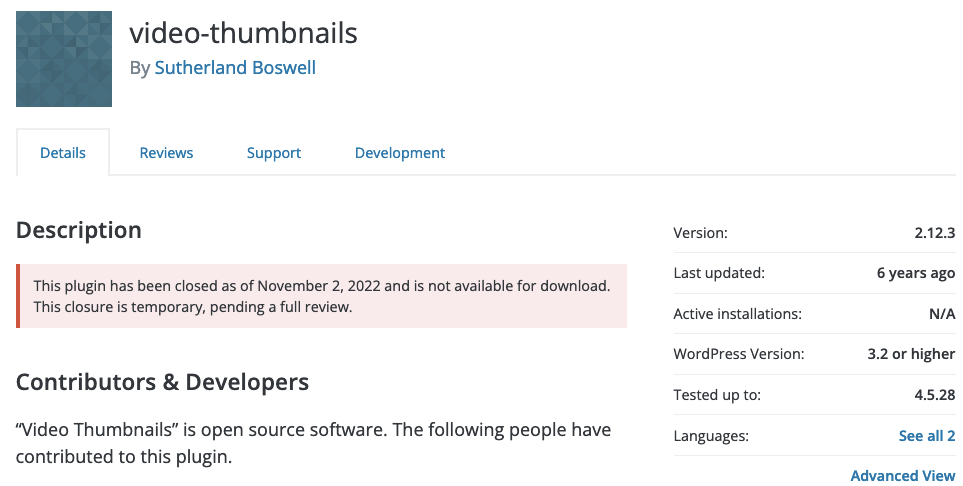Click the Languages label in sidebar
Image resolution: width=963 pixels, height=486 pixels.
coord(711,436)
